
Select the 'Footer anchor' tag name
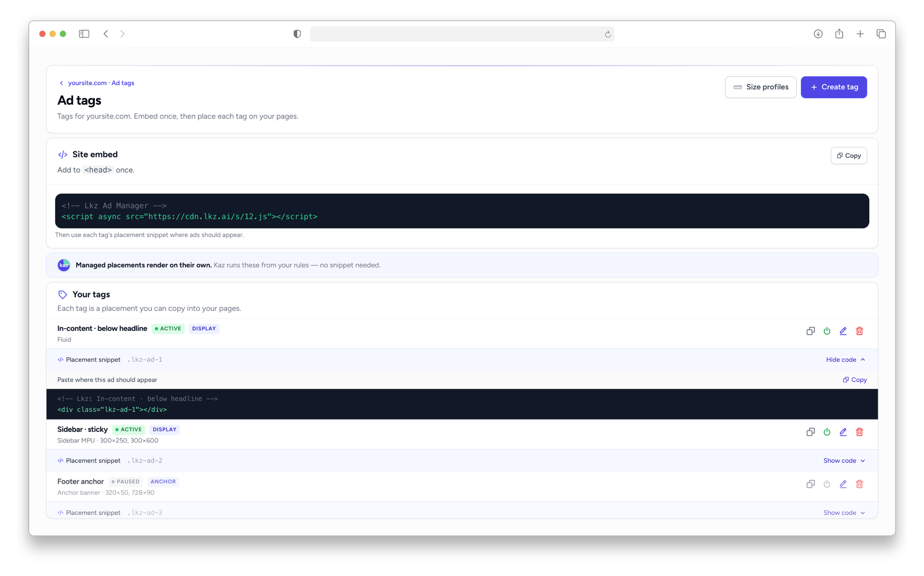[x=80, y=481]
